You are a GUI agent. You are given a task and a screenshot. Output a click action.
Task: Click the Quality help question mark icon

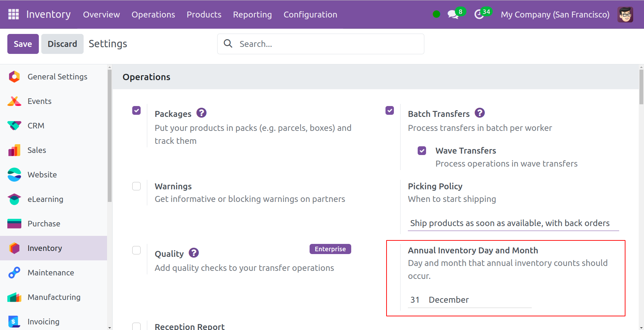pos(193,253)
